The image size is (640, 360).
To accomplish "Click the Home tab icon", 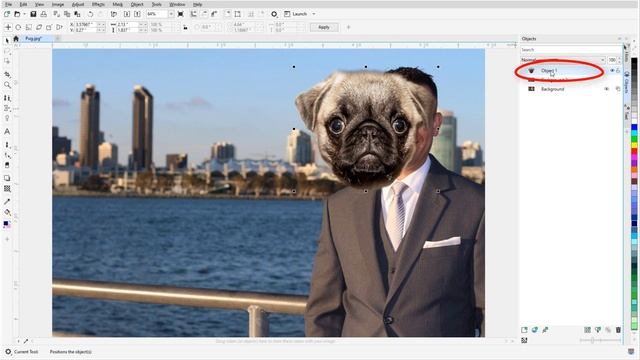I will pyautogui.click(x=16, y=38).
